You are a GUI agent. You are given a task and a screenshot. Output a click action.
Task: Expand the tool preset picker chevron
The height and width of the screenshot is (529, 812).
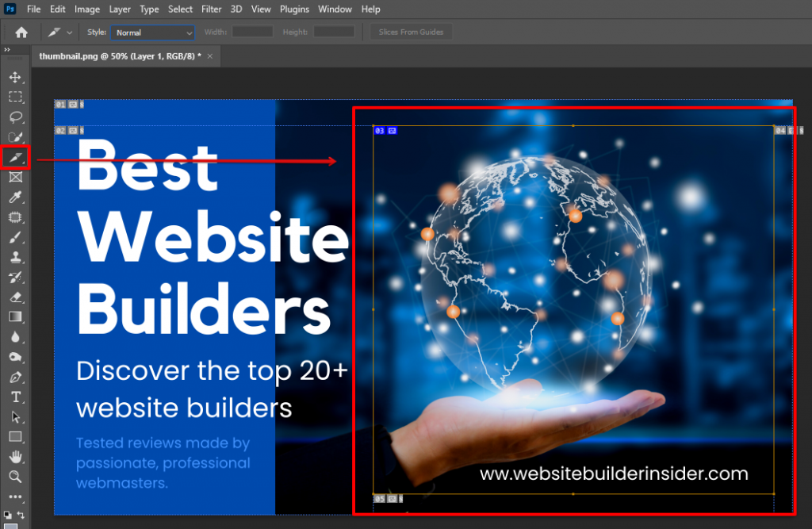70,32
